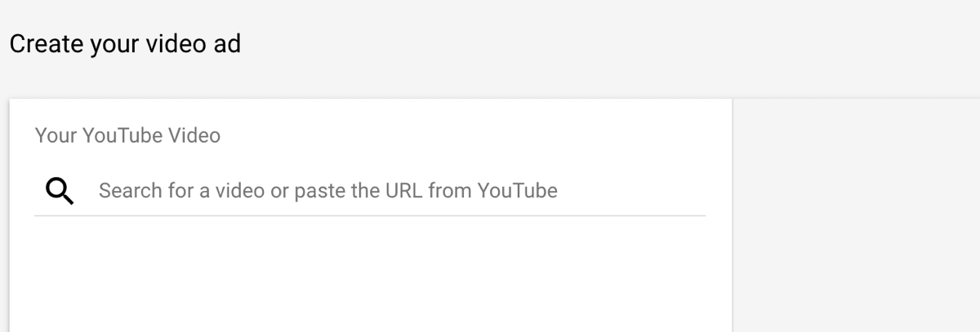Screen dimensions: 980x332
Task: Click the white card's empty area below search
Action: [x=370, y=275]
